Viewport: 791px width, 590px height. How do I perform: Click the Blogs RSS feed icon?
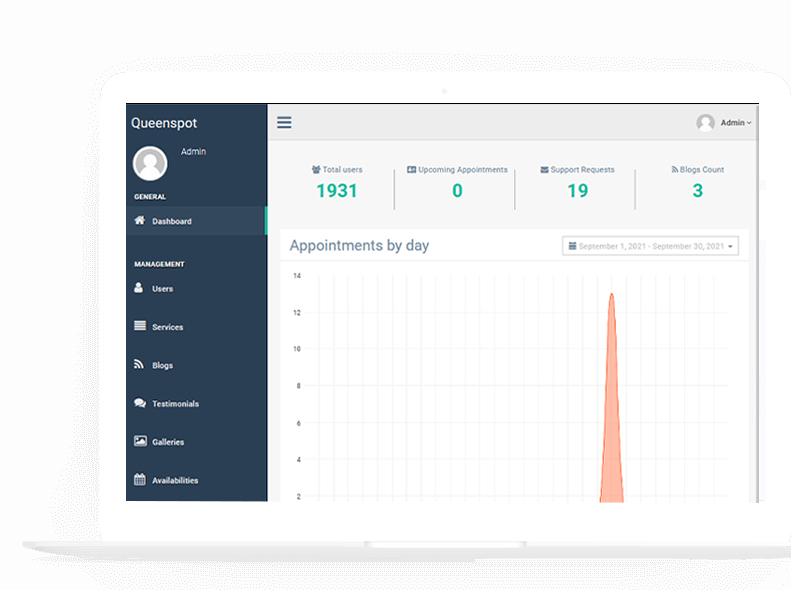(x=140, y=365)
